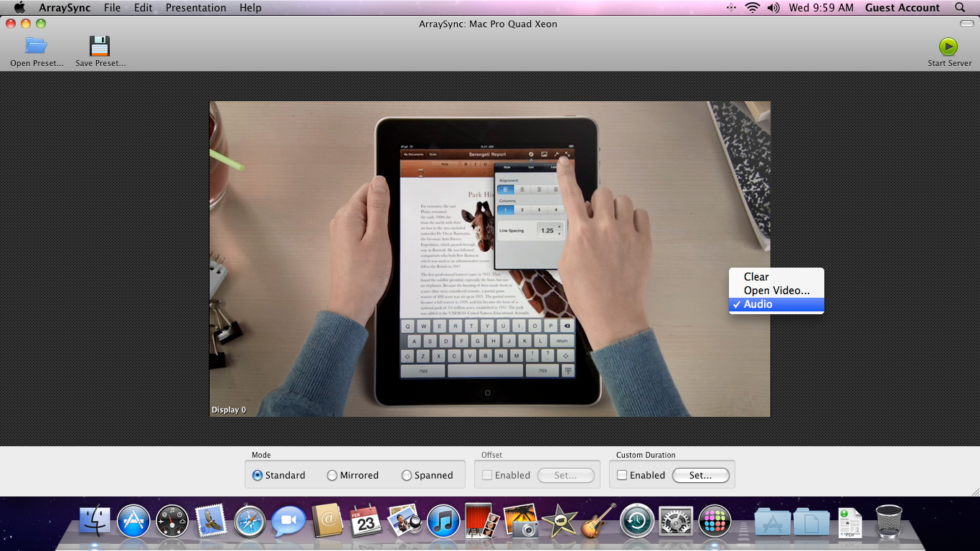The height and width of the screenshot is (551, 980).
Task: Open the Wi-Fi status menu
Action: 752,8
